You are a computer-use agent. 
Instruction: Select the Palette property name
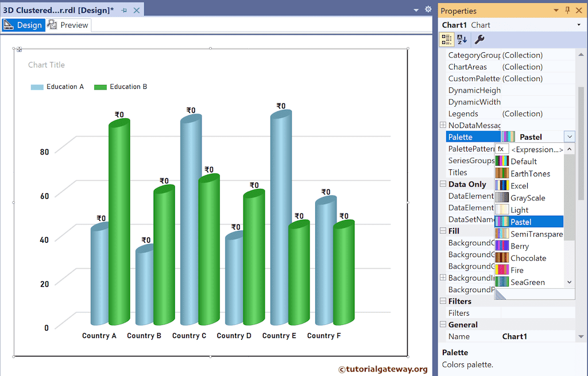[x=473, y=137]
